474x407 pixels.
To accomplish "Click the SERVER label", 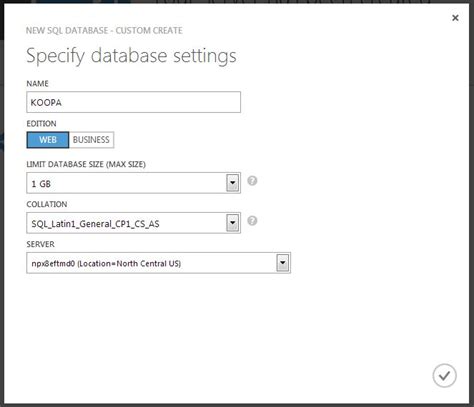I will point(40,244).
